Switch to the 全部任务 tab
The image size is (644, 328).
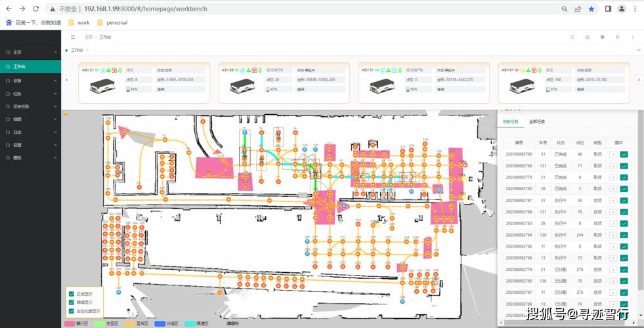click(537, 122)
